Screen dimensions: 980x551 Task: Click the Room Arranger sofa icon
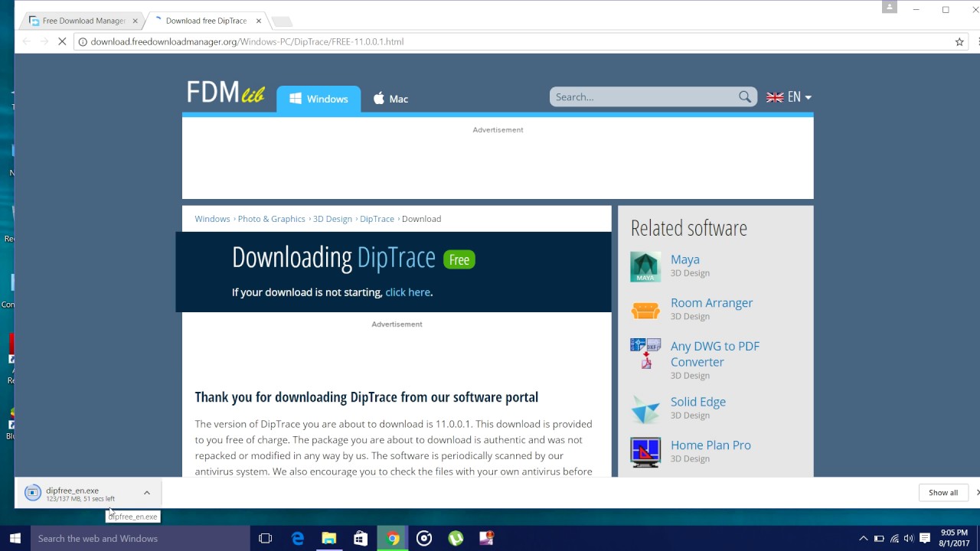645,311
